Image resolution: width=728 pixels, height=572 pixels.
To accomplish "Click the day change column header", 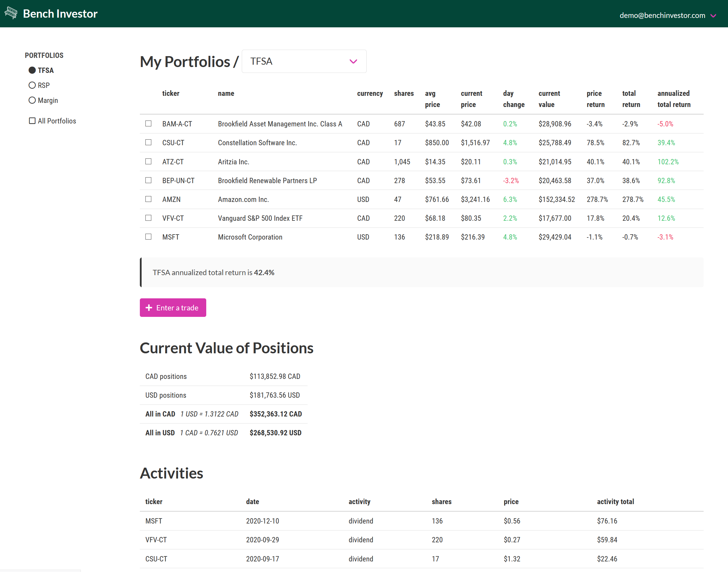I will tap(514, 99).
